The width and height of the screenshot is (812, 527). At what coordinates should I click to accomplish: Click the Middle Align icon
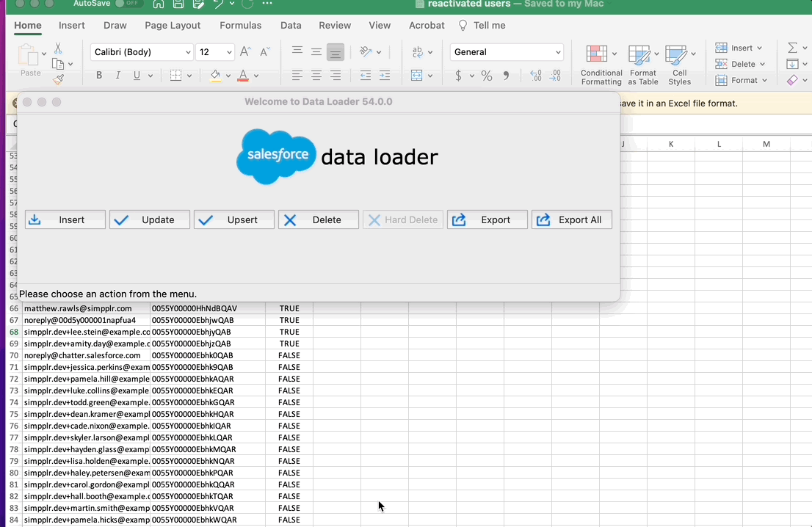pos(316,52)
